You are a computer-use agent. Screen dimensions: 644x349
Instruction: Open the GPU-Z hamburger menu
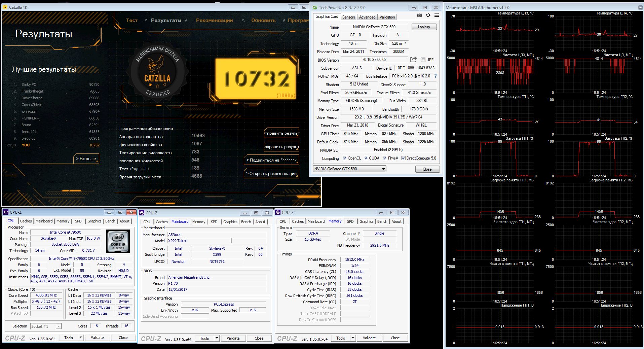(437, 15)
